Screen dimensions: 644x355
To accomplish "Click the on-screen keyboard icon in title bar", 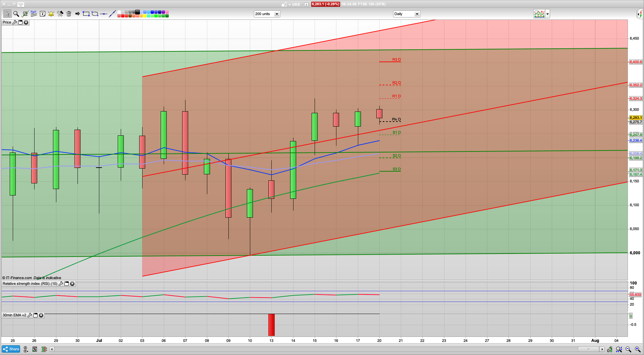I will pyautogui.click(x=21, y=4).
